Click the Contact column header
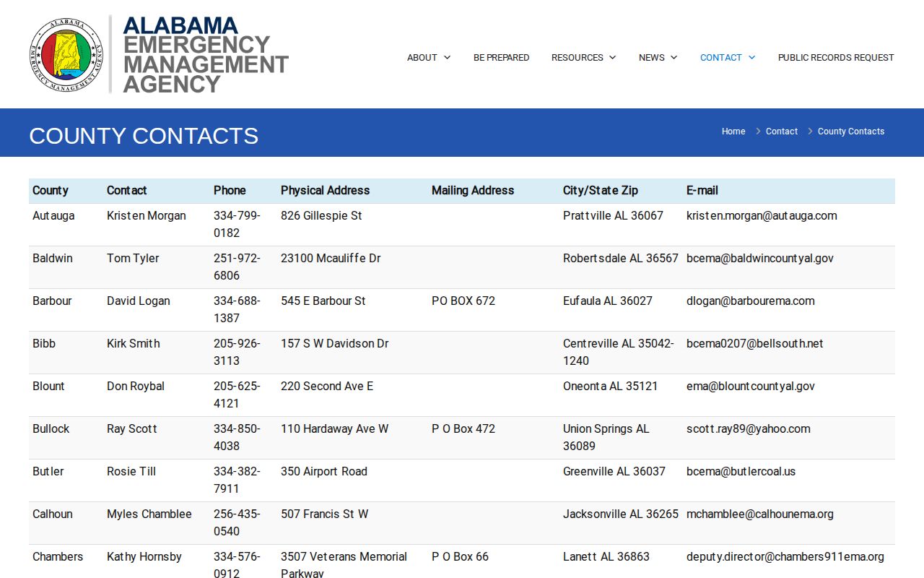 coord(126,191)
